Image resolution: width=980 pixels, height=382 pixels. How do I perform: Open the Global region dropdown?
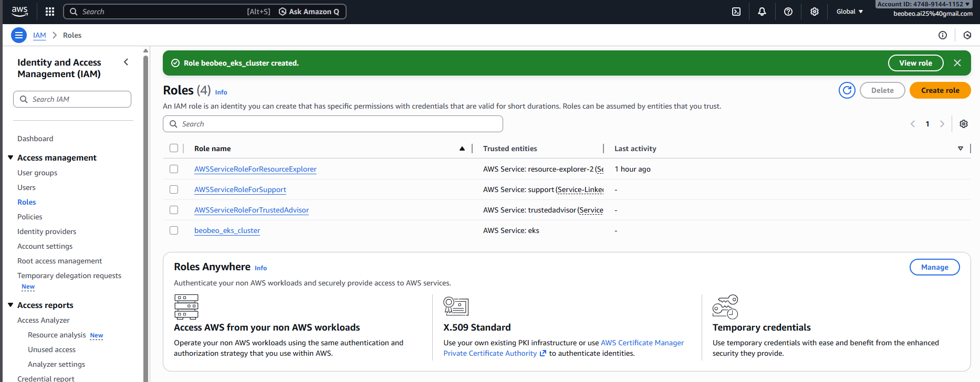(849, 12)
